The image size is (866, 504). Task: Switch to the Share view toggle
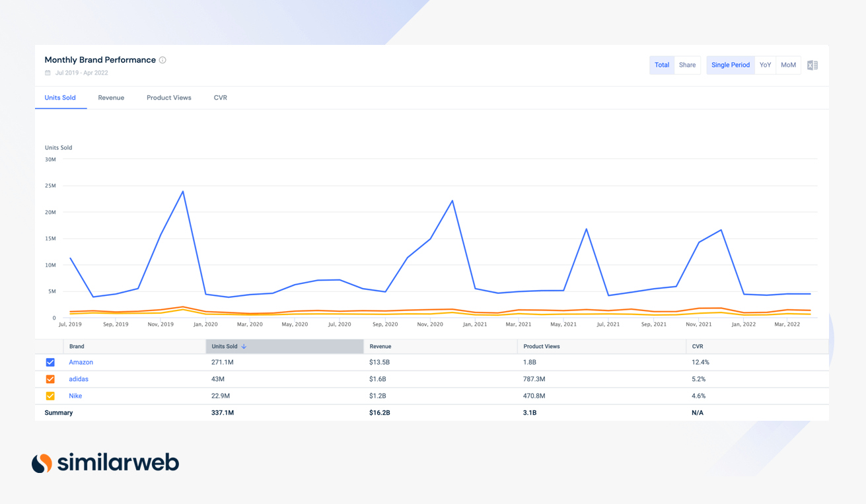coord(687,65)
